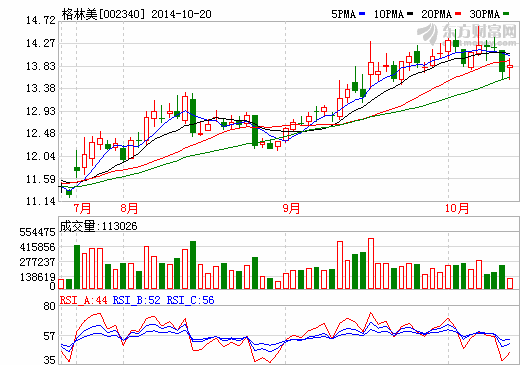
Task: Click the 成交量:113026 volume label
Action: click(98, 226)
